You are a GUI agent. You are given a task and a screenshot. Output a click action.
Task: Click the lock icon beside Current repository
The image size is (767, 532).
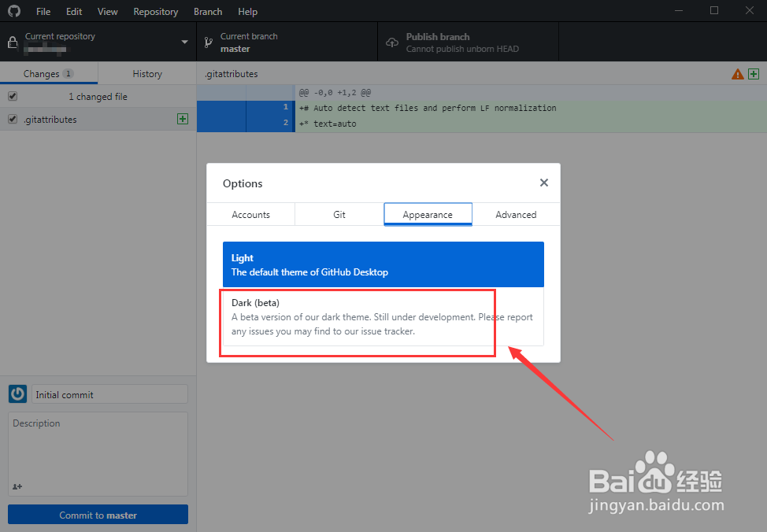pyautogui.click(x=13, y=42)
